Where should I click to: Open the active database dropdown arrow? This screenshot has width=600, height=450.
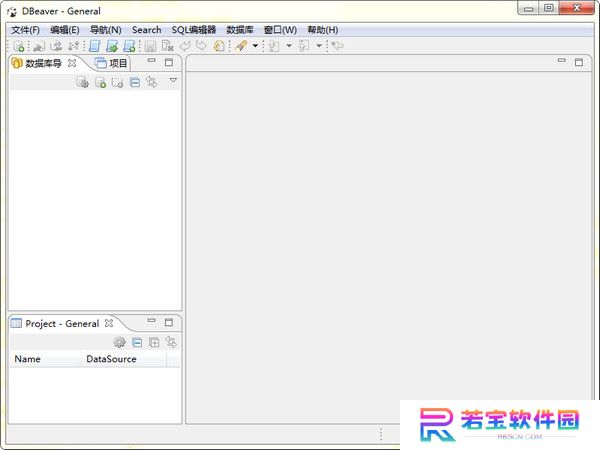[x=319, y=46]
